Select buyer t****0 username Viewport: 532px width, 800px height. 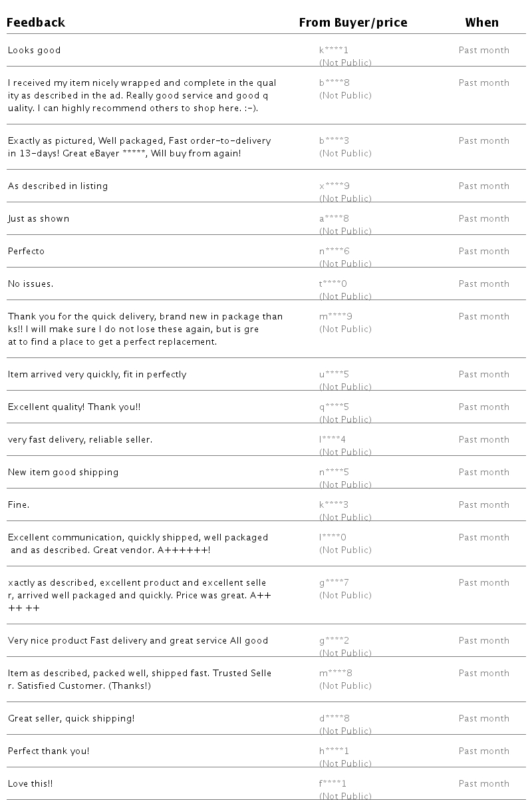tap(333, 284)
